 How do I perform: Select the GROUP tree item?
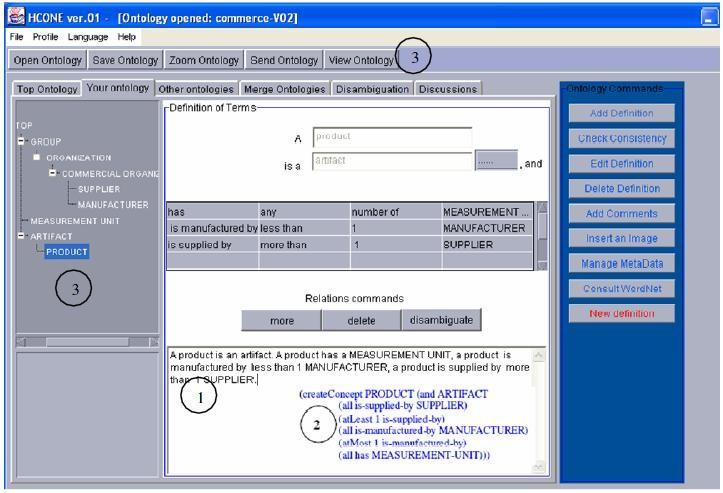click(46, 142)
